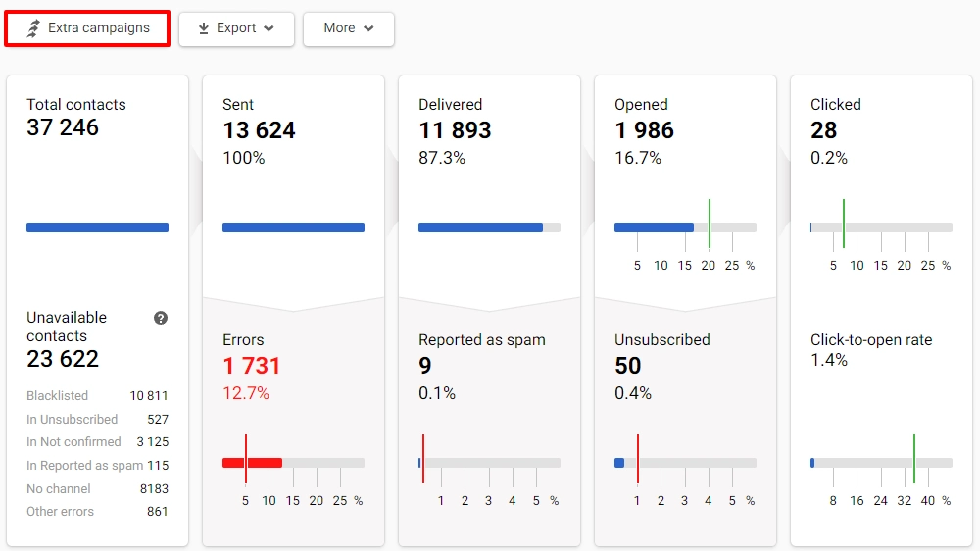Click the Unavailable contacts heading

pyautogui.click(x=67, y=326)
